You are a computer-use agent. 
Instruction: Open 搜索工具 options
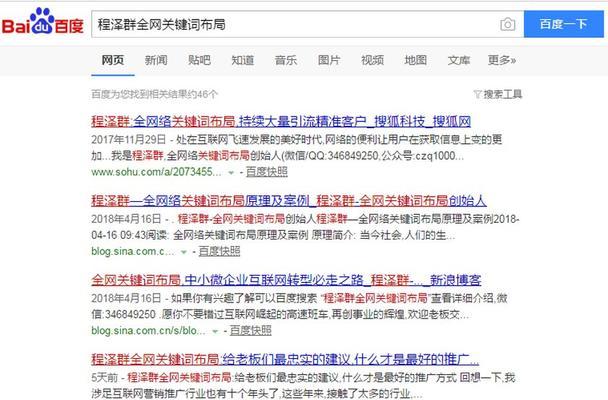tap(503, 94)
